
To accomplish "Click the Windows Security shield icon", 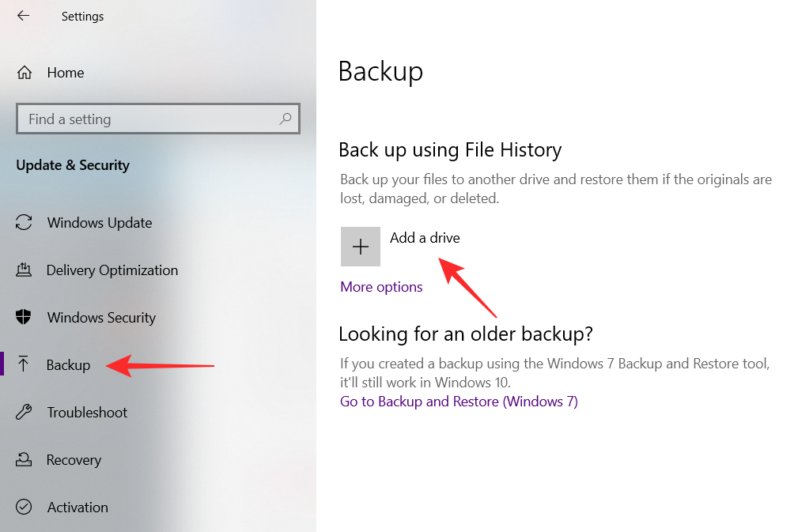I will coord(24,318).
